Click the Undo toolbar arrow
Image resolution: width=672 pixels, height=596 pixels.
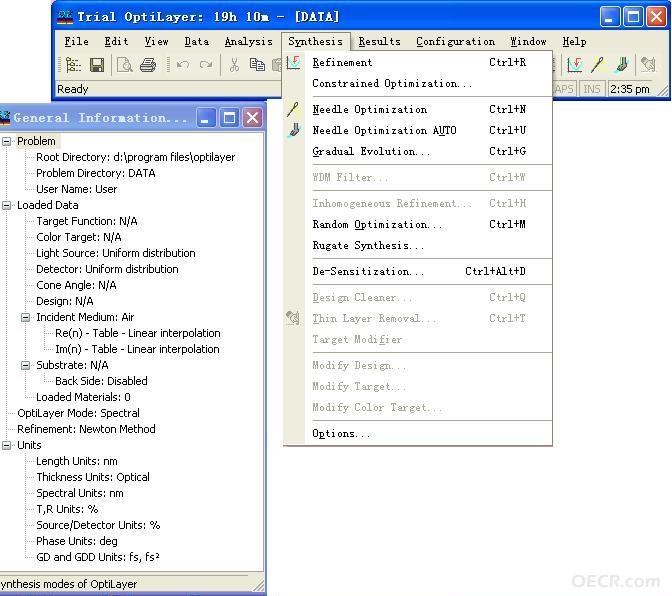pyautogui.click(x=183, y=65)
